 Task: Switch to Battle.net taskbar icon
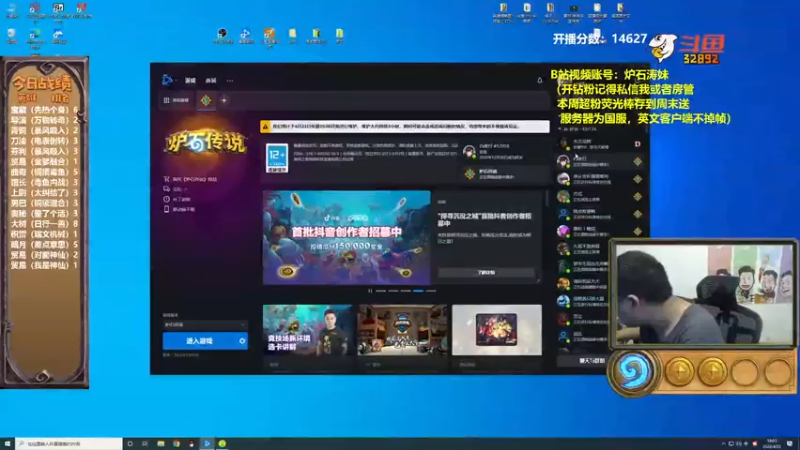pyautogui.click(x=207, y=444)
